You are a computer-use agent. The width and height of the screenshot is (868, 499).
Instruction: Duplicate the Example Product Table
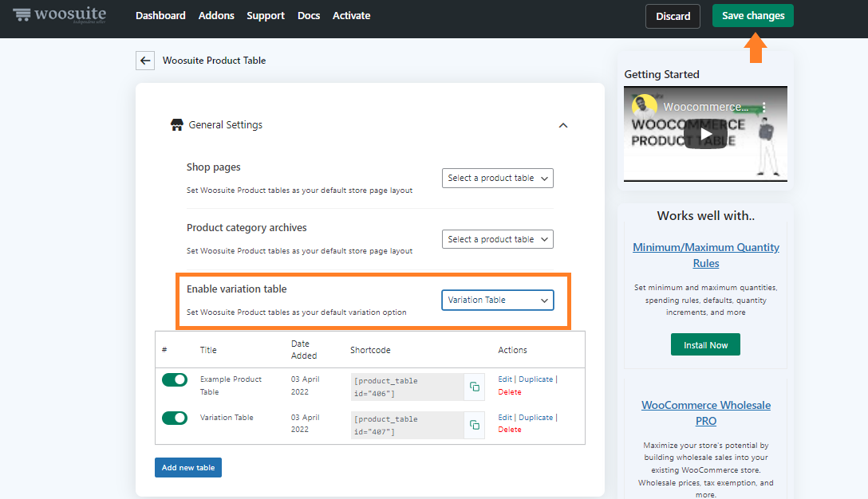pos(536,379)
